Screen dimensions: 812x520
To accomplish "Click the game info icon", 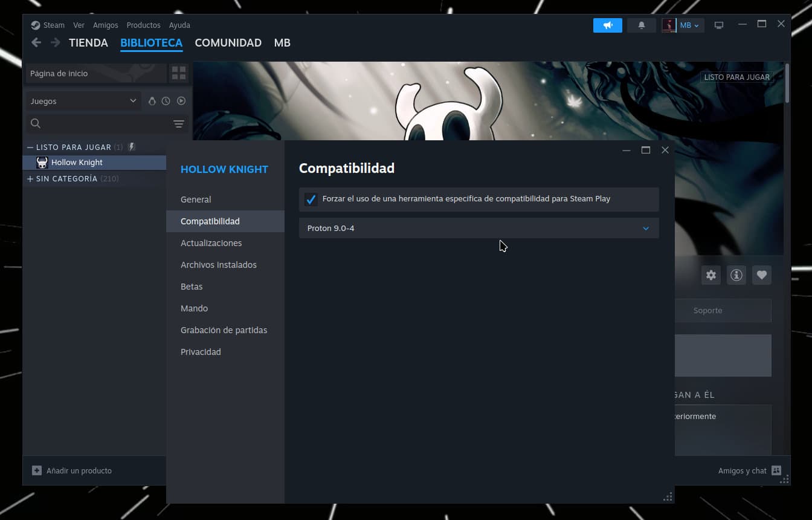I will point(736,275).
